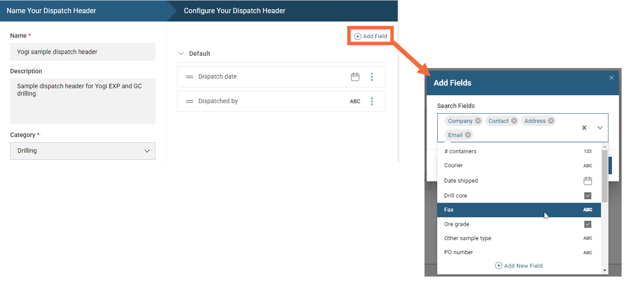Click the Name text field
Image resolution: width=644 pixels, height=284 pixels.
click(x=83, y=52)
